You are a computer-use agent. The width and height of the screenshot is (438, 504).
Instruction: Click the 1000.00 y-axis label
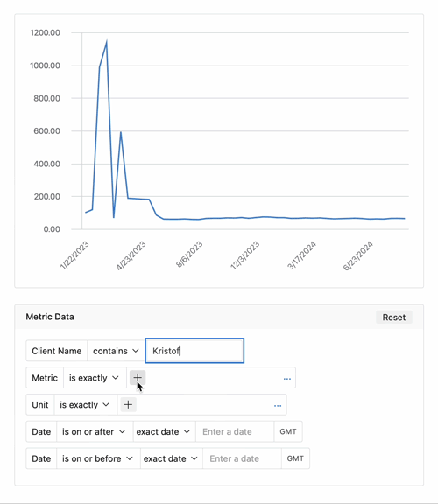(45, 66)
